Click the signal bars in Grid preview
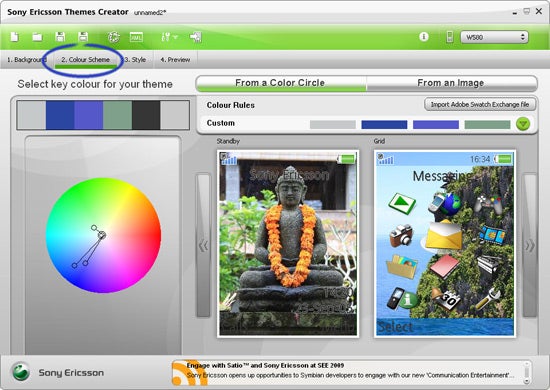Screen dimensions: 550x390 [385, 159]
